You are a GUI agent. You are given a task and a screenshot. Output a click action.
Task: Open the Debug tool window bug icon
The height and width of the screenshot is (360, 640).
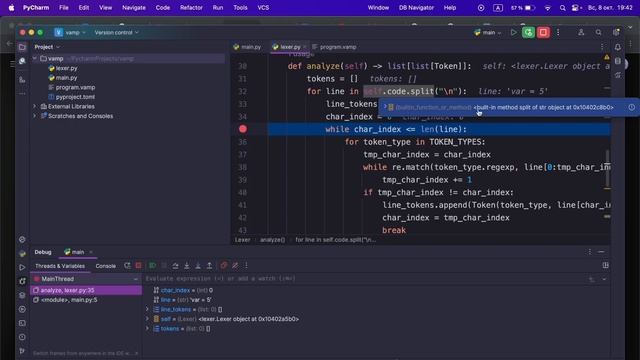(x=22, y=281)
